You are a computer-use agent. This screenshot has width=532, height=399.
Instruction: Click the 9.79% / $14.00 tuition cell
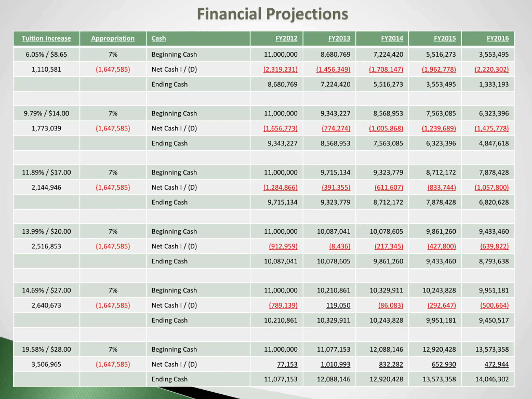(46, 113)
